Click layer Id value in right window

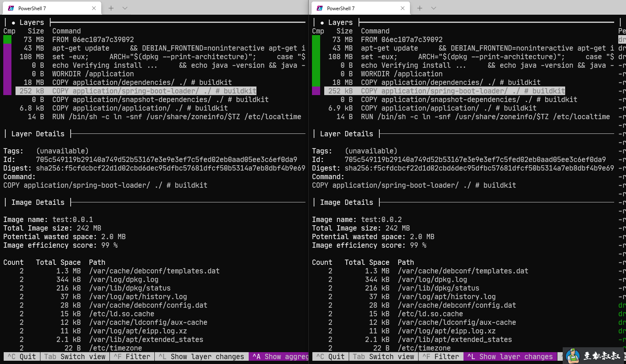coord(475,160)
